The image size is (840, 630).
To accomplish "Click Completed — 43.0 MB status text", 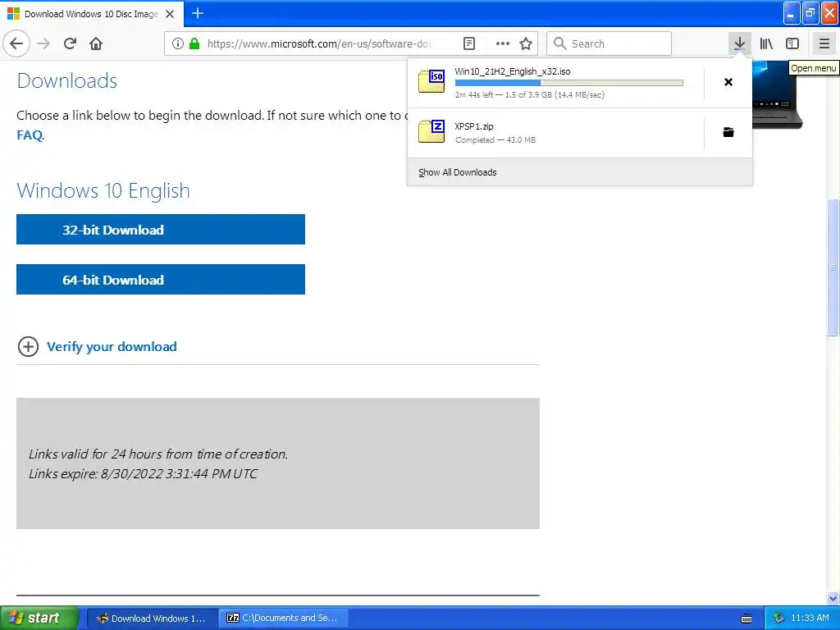I will (x=495, y=139).
